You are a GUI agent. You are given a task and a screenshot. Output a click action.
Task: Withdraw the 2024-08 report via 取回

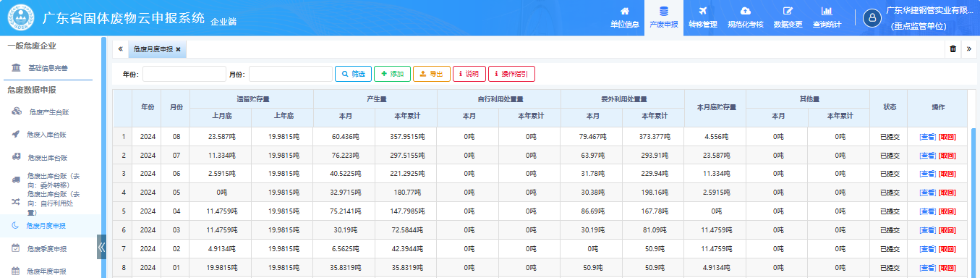947,136
